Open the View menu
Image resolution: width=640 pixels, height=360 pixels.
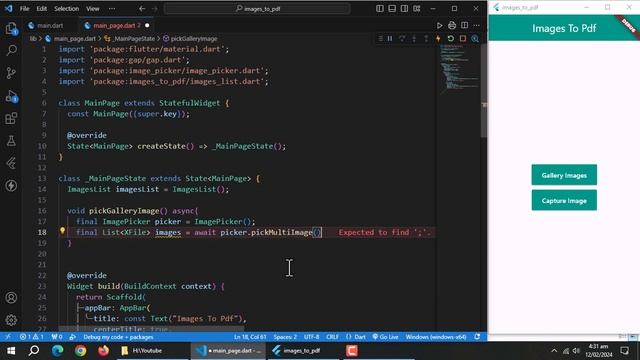93,9
